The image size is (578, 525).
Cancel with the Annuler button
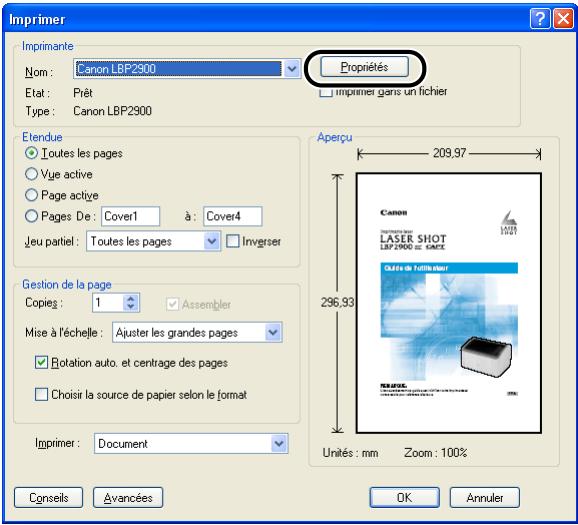485,497
